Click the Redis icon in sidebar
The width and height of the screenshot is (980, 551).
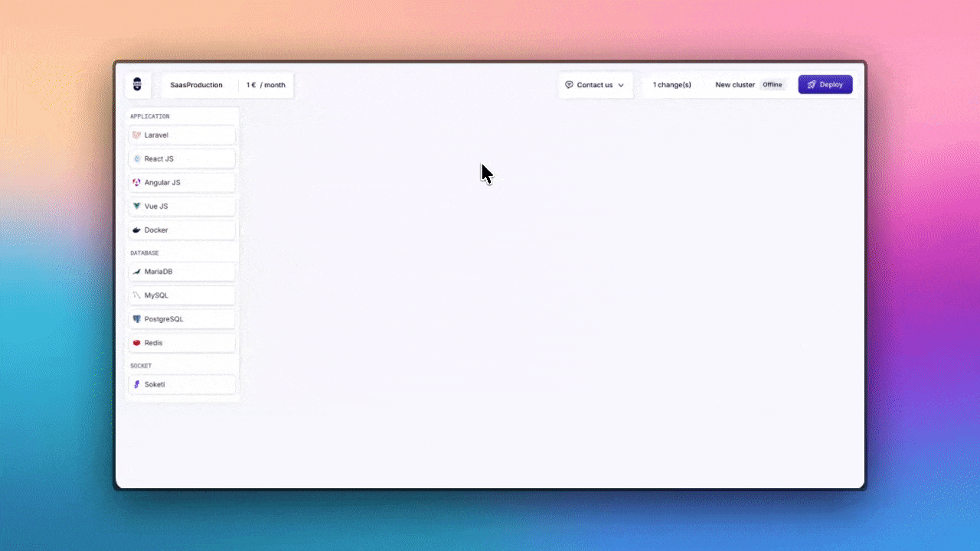pyautogui.click(x=136, y=343)
